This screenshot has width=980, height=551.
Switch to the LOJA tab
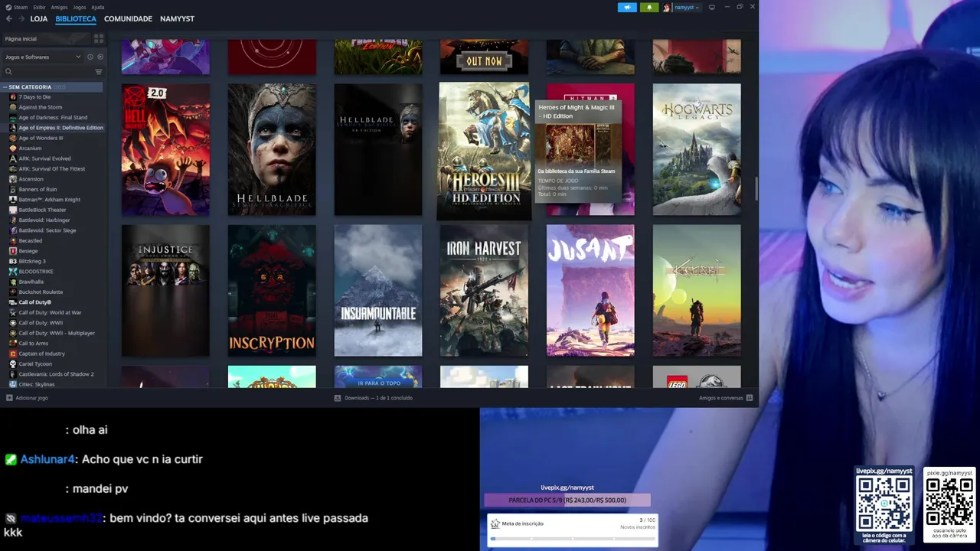click(x=39, y=18)
